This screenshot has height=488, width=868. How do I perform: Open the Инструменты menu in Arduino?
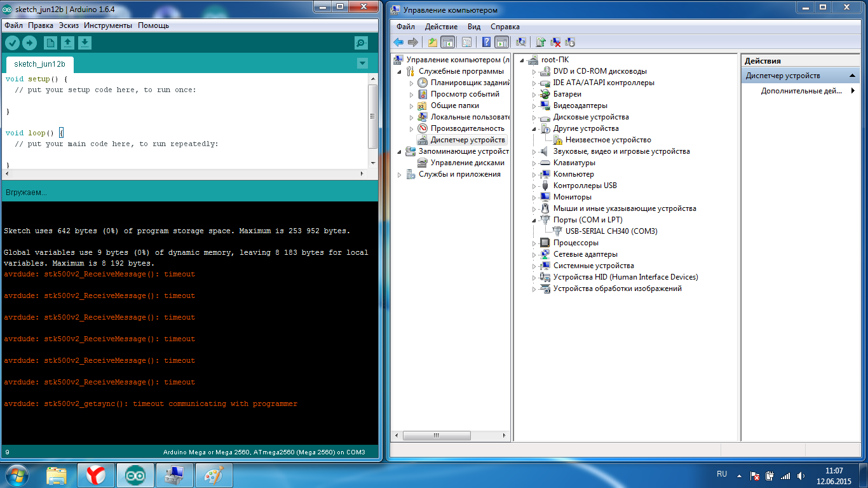tap(108, 25)
